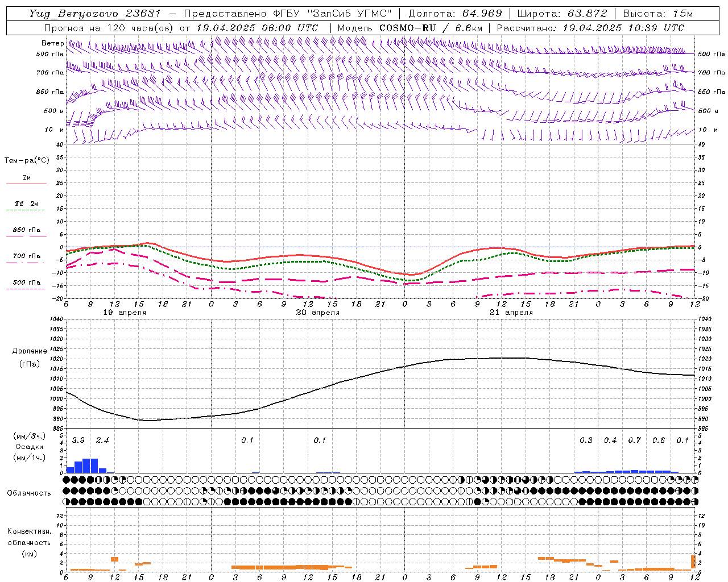Select the 10 м wind level label on left
Viewport: 728px width, 582px height.
coord(54,130)
